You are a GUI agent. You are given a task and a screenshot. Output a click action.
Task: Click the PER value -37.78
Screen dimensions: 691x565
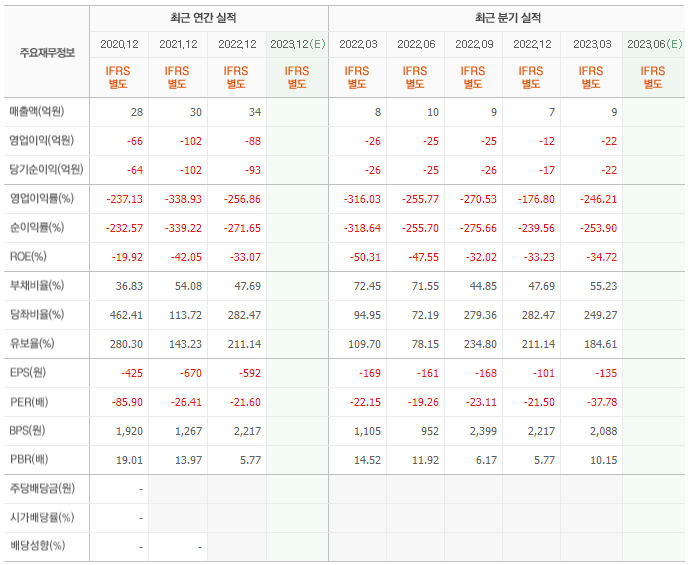click(602, 402)
